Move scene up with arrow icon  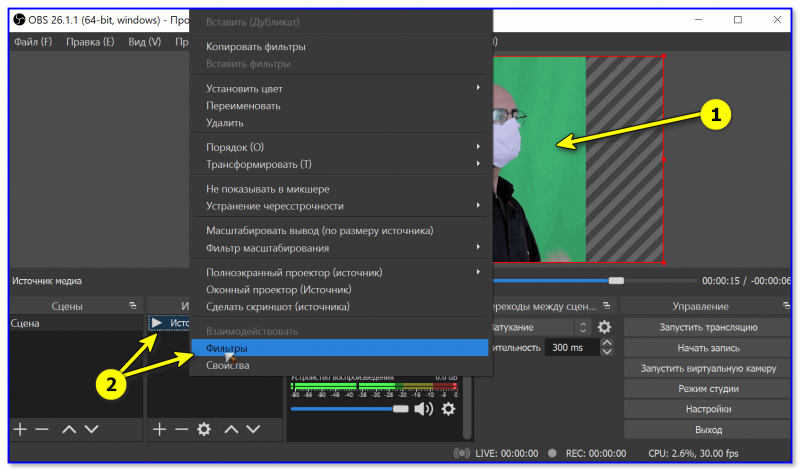pyautogui.click(x=69, y=429)
